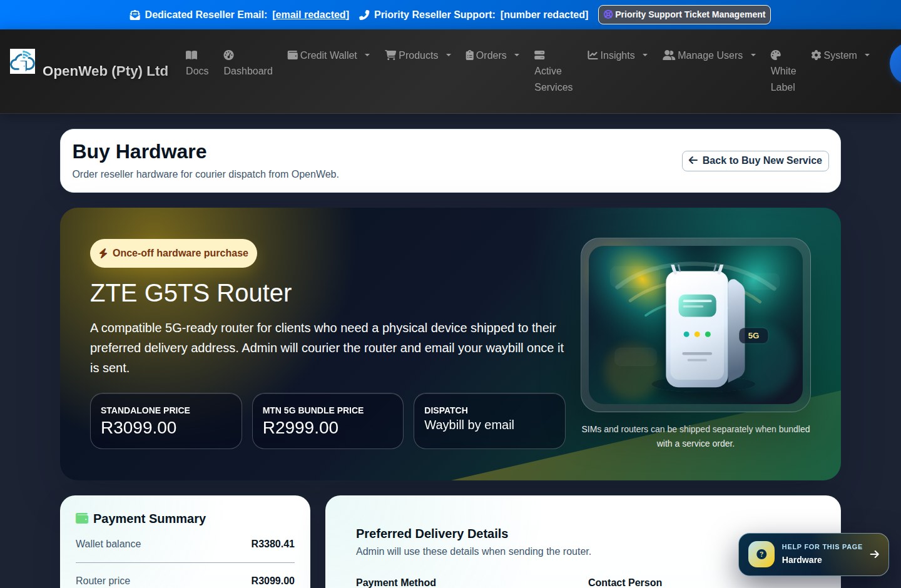Expand the System dropdown caret
This screenshot has height=588, width=901.
(x=867, y=55)
